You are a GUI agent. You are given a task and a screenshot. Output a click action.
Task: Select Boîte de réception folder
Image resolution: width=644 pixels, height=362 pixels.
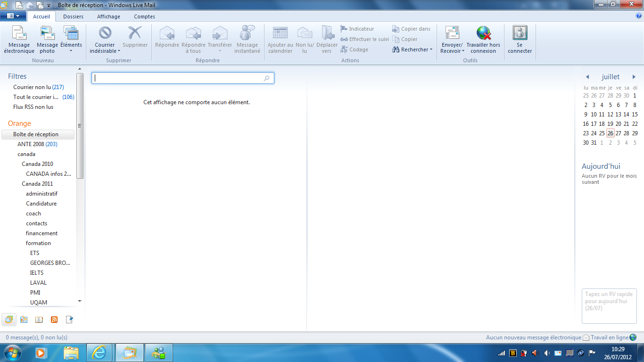(x=38, y=134)
